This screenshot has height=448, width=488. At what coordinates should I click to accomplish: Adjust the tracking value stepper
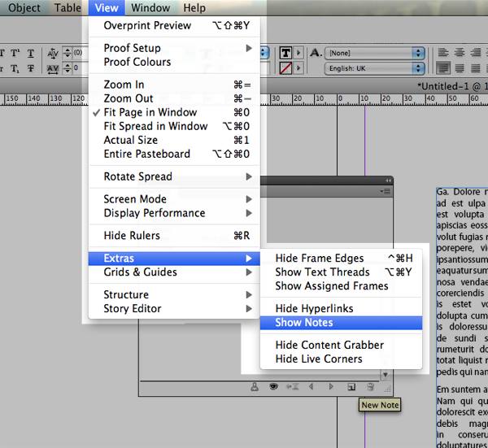point(68,67)
